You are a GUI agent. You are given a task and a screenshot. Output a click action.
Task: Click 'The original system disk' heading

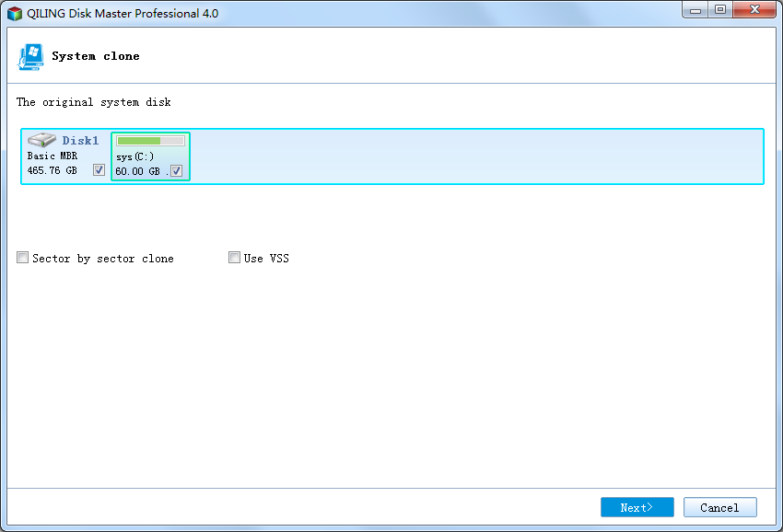(94, 102)
